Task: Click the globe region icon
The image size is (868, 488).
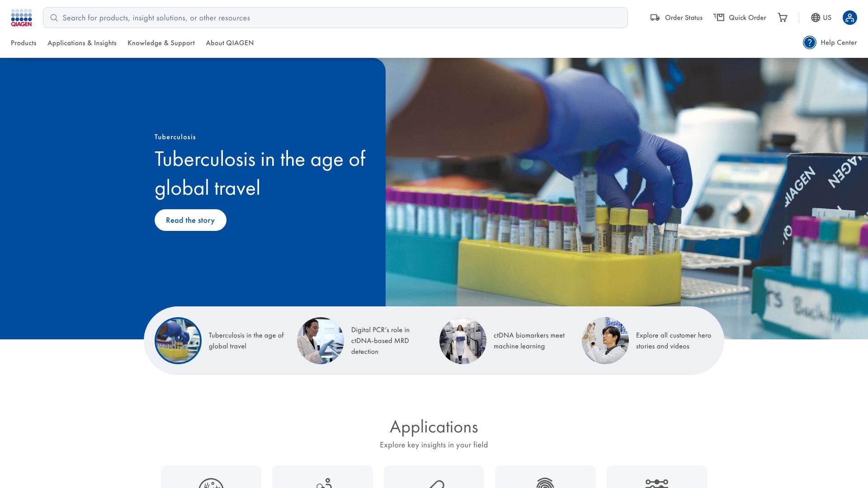Action: (x=815, y=18)
